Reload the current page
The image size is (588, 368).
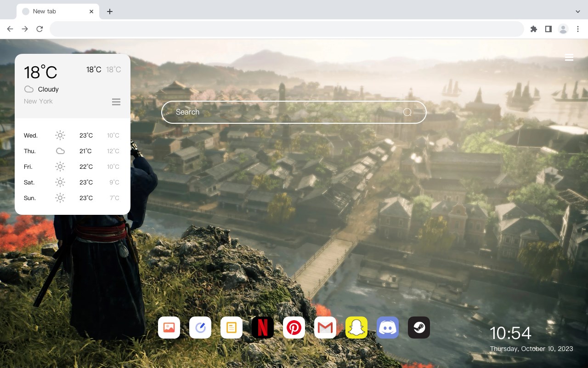click(x=40, y=29)
